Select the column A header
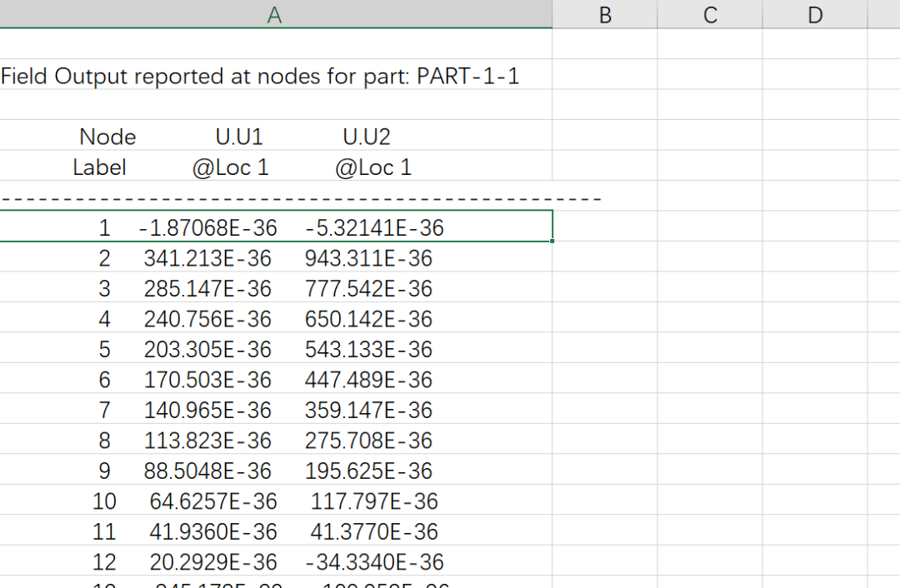 [275, 14]
